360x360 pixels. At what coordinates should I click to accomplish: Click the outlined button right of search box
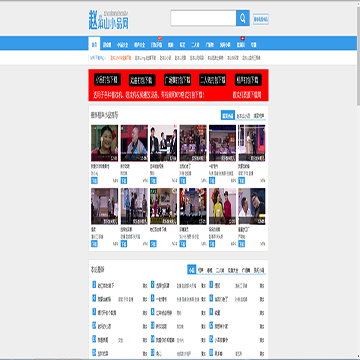[261, 19]
